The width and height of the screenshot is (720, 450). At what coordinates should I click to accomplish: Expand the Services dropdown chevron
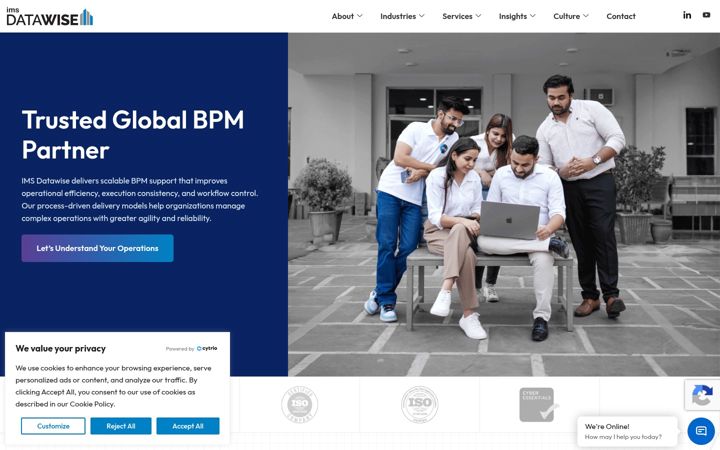click(478, 16)
